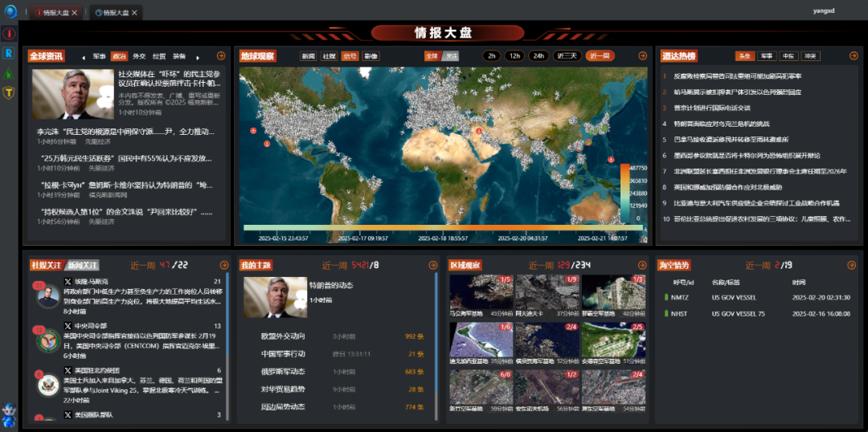The image size is (868, 432).
Task: Click 中央司令部 emblem avatar
Action: (48, 340)
